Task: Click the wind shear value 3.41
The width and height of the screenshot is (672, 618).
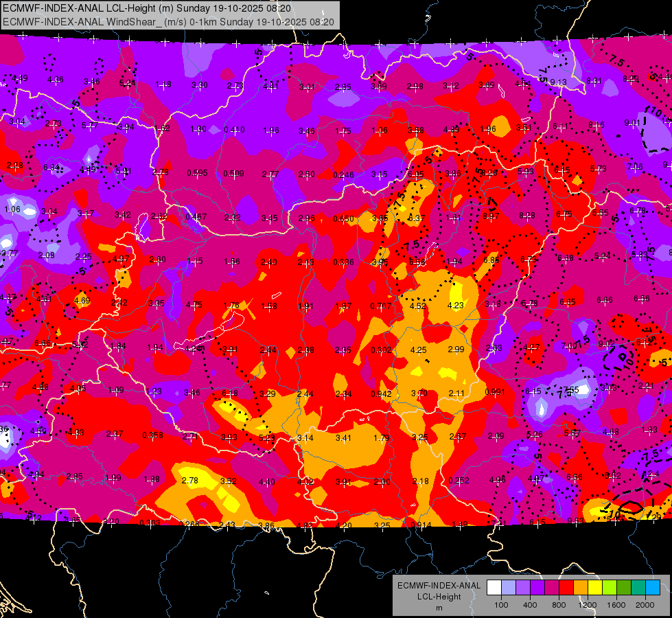Action: 343,437
